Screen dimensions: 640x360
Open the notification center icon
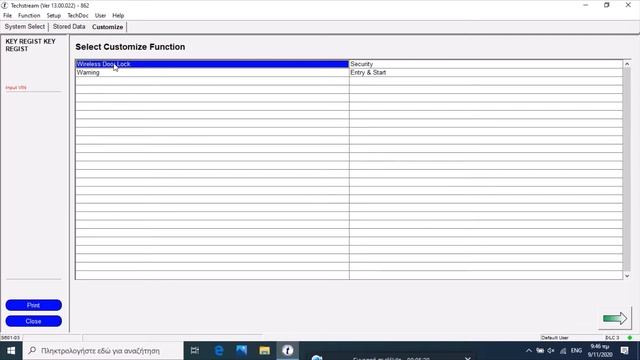tap(624, 351)
